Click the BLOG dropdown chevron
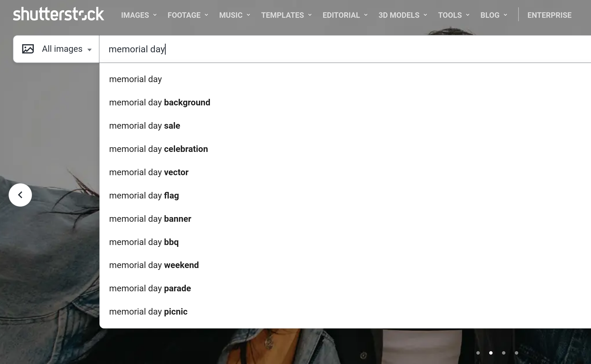 point(505,15)
